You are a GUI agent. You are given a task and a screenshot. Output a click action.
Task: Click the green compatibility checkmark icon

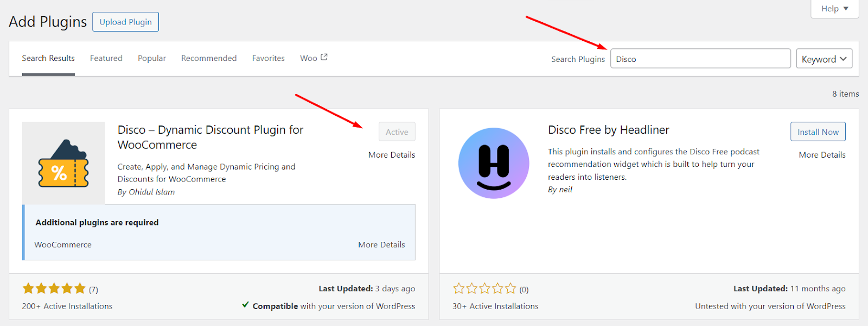coord(246,305)
